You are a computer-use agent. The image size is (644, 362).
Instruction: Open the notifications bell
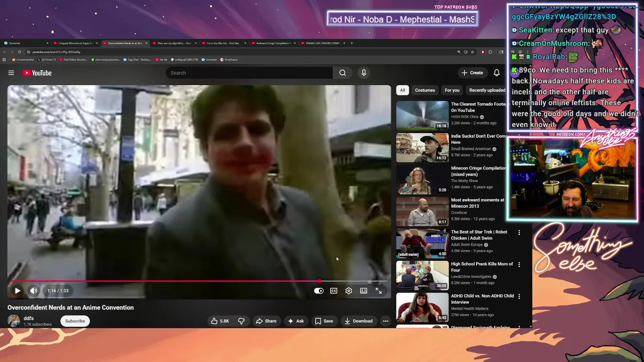pos(497,73)
